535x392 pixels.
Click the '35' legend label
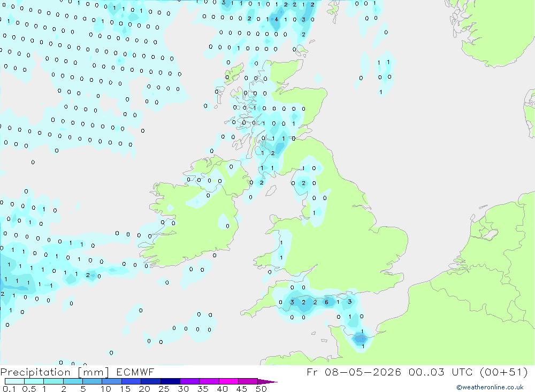click(203, 389)
